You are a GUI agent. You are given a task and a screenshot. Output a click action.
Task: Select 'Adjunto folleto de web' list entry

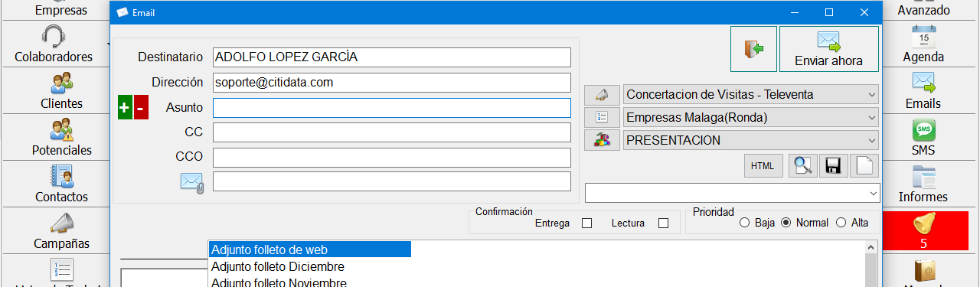(x=310, y=249)
